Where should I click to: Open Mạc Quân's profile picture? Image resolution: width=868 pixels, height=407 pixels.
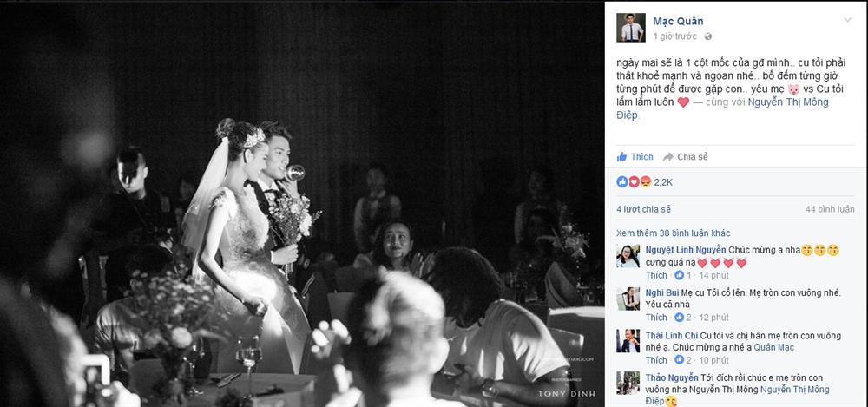[x=630, y=28]
